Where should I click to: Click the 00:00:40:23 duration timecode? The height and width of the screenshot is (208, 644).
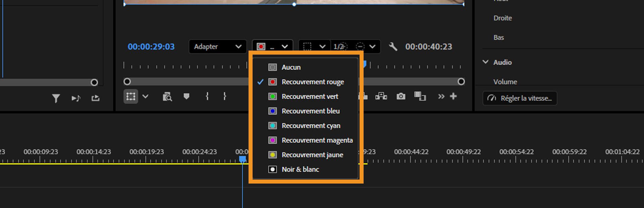tap(429, 47)
